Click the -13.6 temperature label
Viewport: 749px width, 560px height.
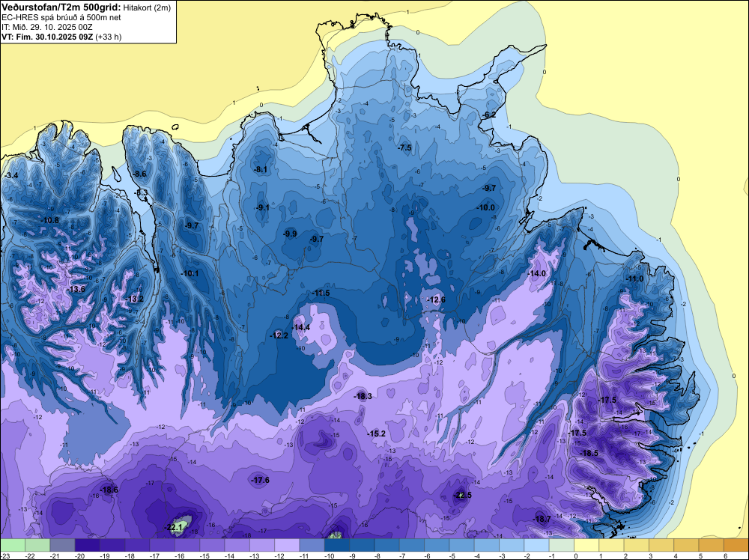[x=76, y=289]
